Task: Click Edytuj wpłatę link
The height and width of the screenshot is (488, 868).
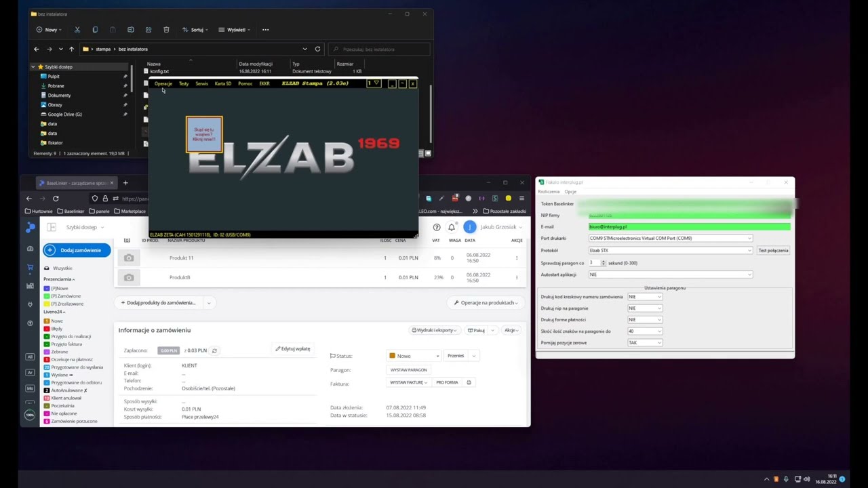Action: pyautogui.click(x=293, y=348)
